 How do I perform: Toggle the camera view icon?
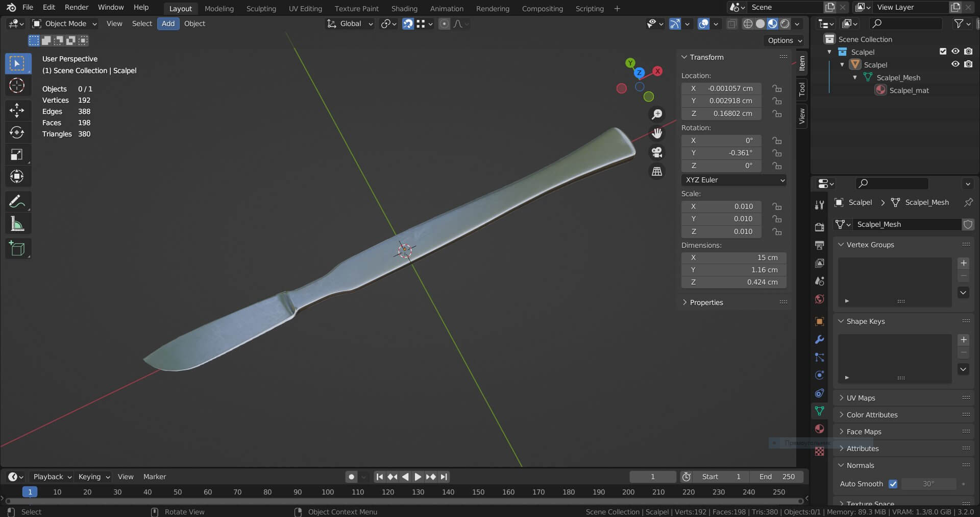coord(657,152)
